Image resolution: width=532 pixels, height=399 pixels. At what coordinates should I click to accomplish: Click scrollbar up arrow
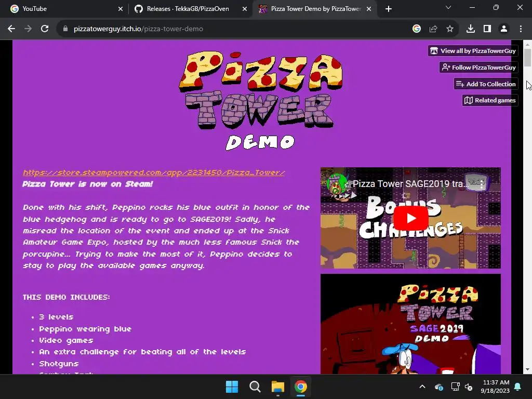click(528, 44)
